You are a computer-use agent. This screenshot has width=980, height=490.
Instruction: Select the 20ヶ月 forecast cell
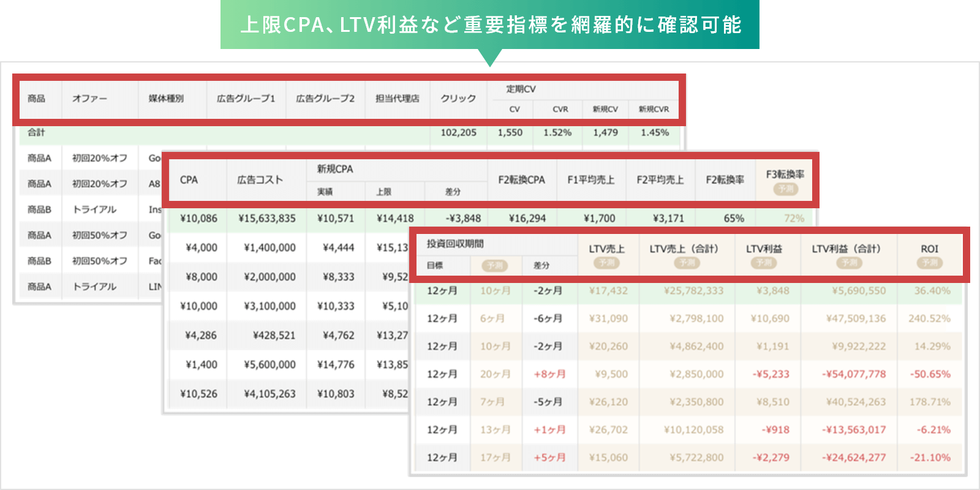pos(495,374)
